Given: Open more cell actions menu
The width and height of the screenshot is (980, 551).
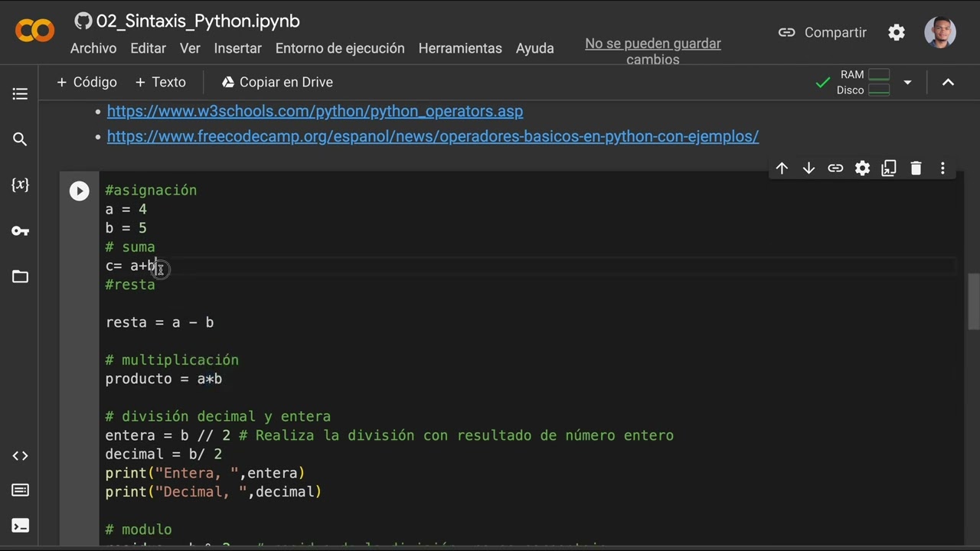Looking at the screenshot, I should pyautogui.click(x=942, y=168).
